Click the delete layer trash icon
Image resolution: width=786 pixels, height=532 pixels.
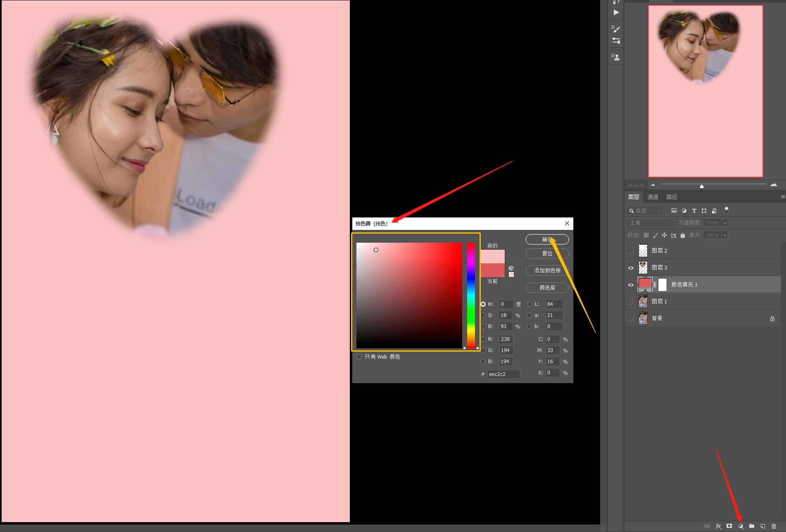[774, 526]
